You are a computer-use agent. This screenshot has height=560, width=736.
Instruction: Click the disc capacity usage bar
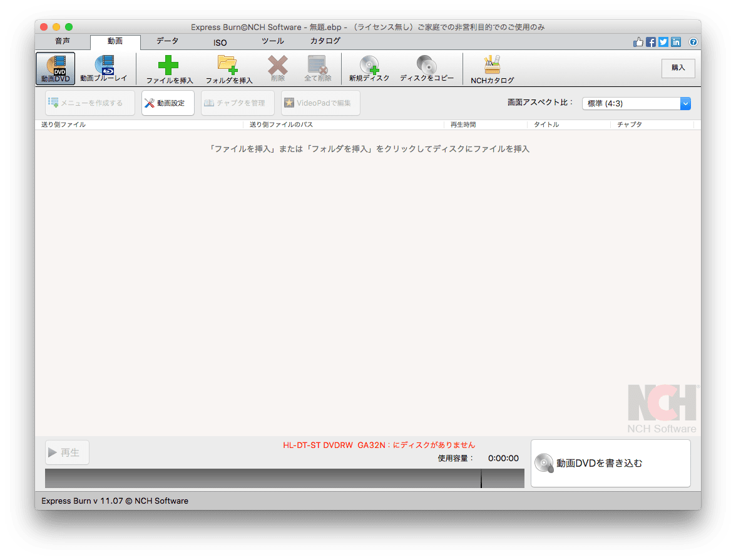click(284, 478)
